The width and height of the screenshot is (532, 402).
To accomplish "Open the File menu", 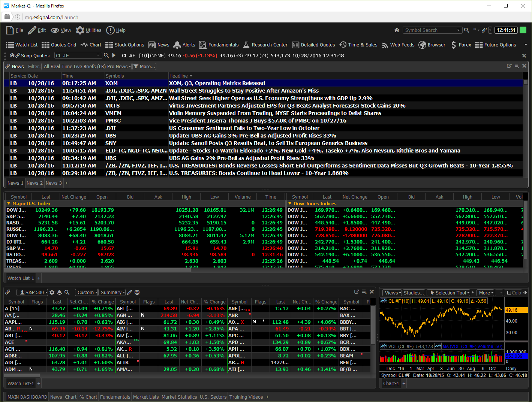I will point(15,30).
